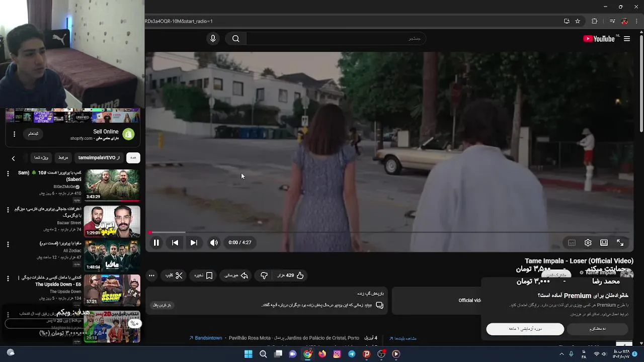This screenshot has width=644, height=362.
Task: Open the browser extensions puzzle icon
Action: pyautogui.click(x=594, y=21)
